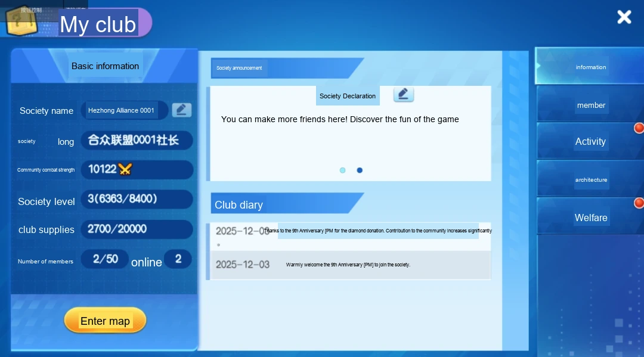644x357 pixels.
Task: Close the My club window
Action: coord(624,17)
